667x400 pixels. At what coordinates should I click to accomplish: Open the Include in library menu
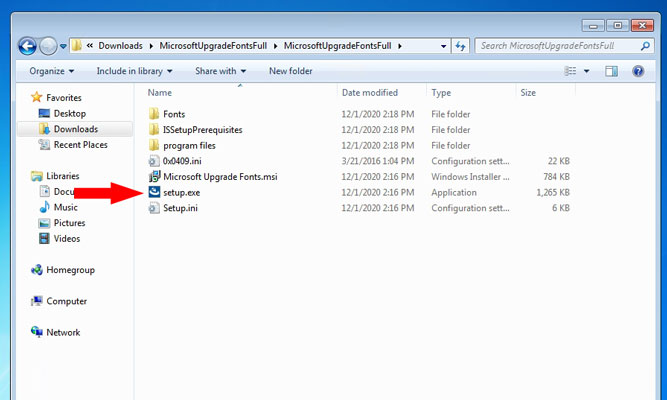[x=134, y=71]
